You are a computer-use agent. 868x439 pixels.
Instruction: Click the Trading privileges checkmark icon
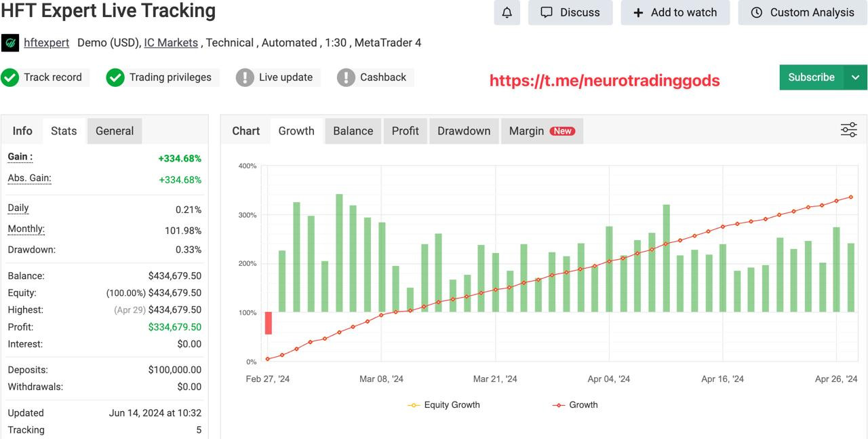coord(115,77)
